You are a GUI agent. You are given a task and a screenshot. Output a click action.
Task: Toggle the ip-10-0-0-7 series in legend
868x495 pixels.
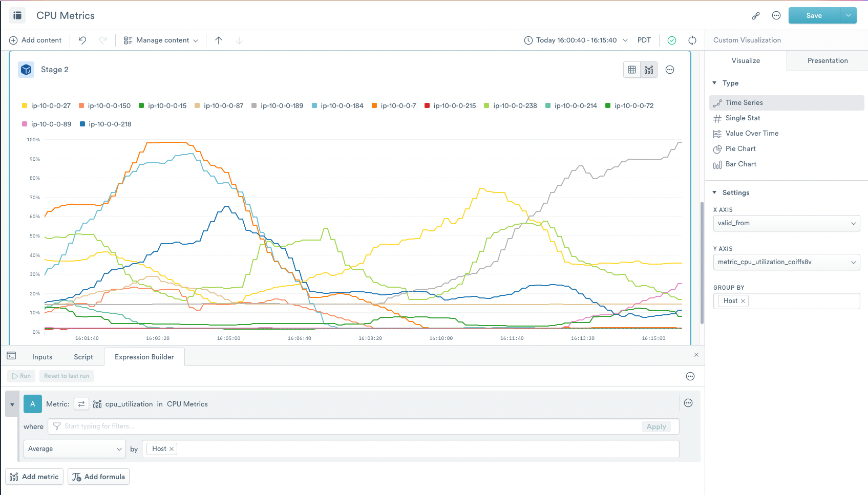coord(394,105)
